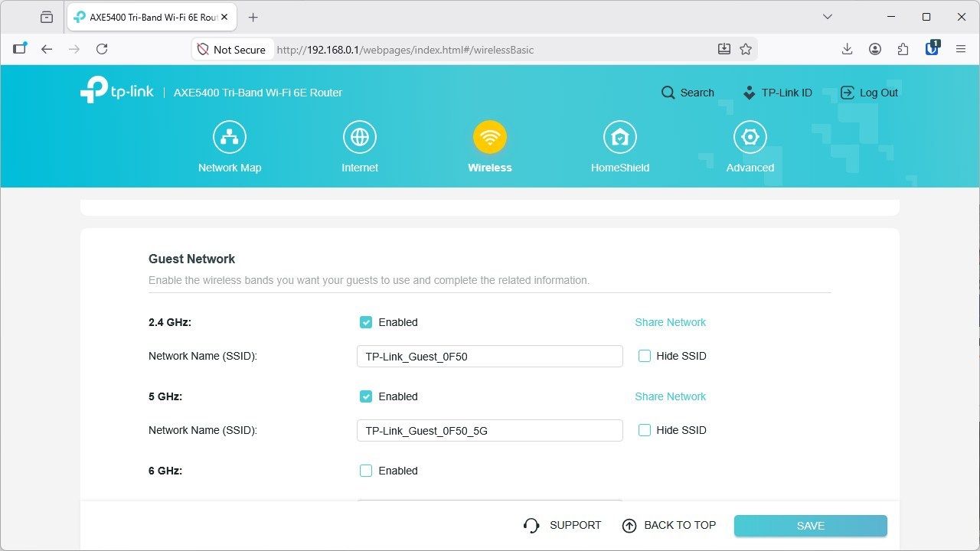Image resolution: width=980 pixels, height=551 pixels.
Task: Click the 5 GHz SSID input field
Action: tap(490, 430)
